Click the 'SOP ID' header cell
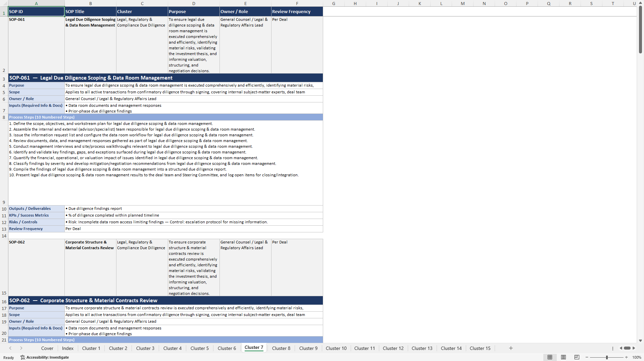The height and width of the screenshot is (361, 644). tap(36, 11)
